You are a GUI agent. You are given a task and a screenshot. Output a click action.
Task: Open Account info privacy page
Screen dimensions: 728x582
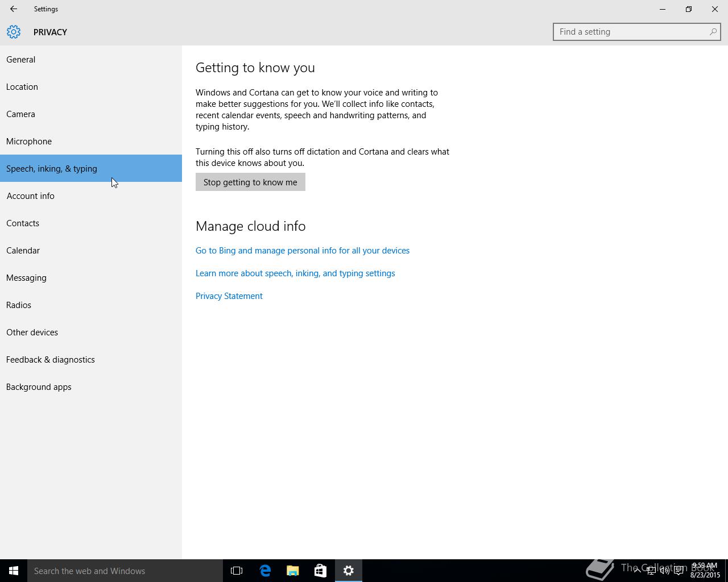pyautogui.click(x=91, y=196)
